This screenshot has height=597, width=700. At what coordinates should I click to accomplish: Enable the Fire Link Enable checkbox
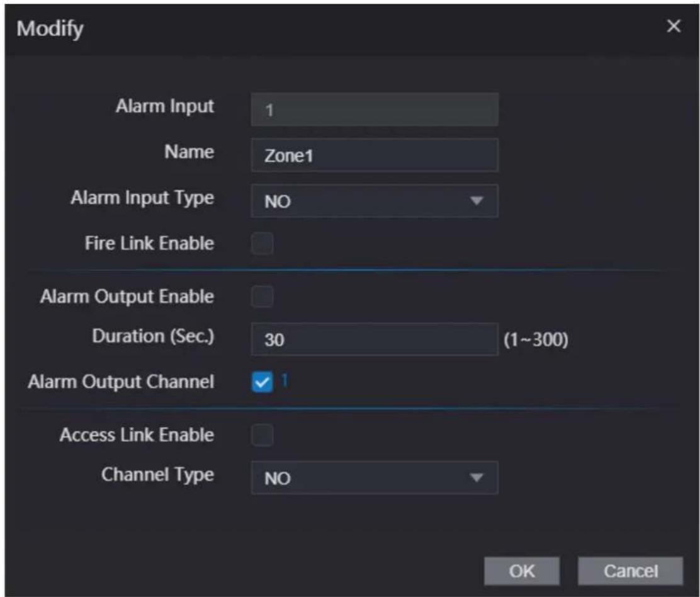pyautogui.click(x=262, y=243)
